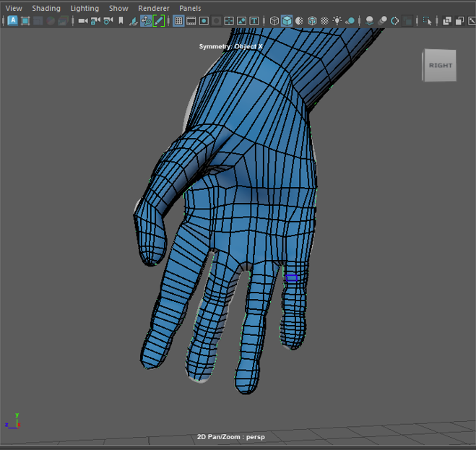
Task: Expand the Panels menu
Action: point(190,8)
